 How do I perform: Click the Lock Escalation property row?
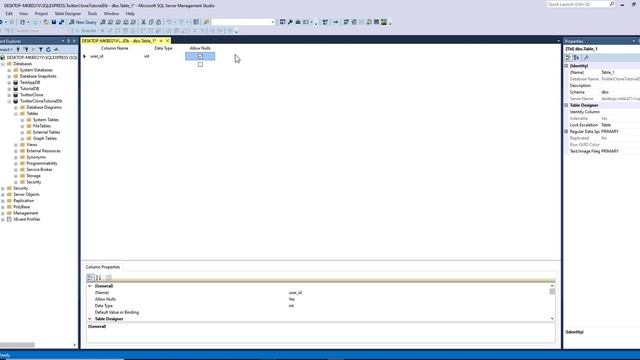pyautogui.click(x=602, y=125)
